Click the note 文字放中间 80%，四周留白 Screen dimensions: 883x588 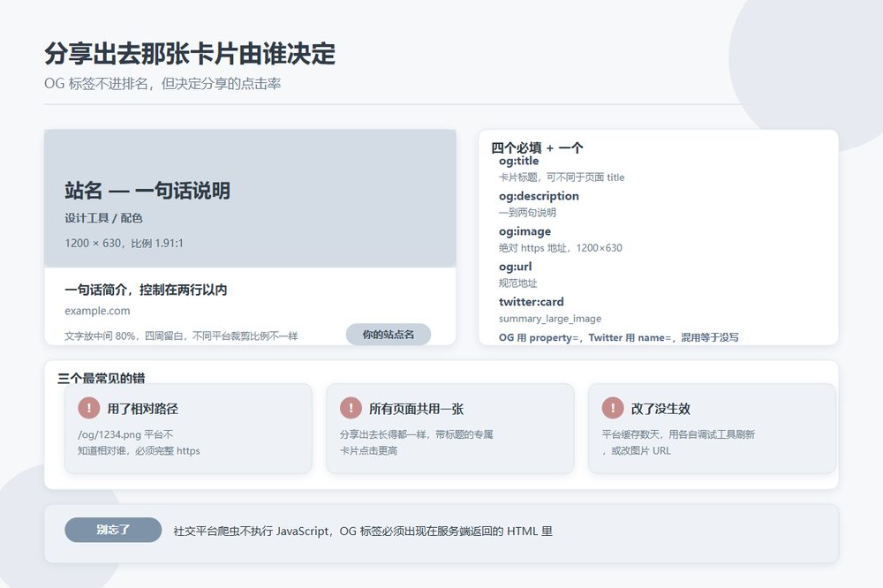click(181, 335)
